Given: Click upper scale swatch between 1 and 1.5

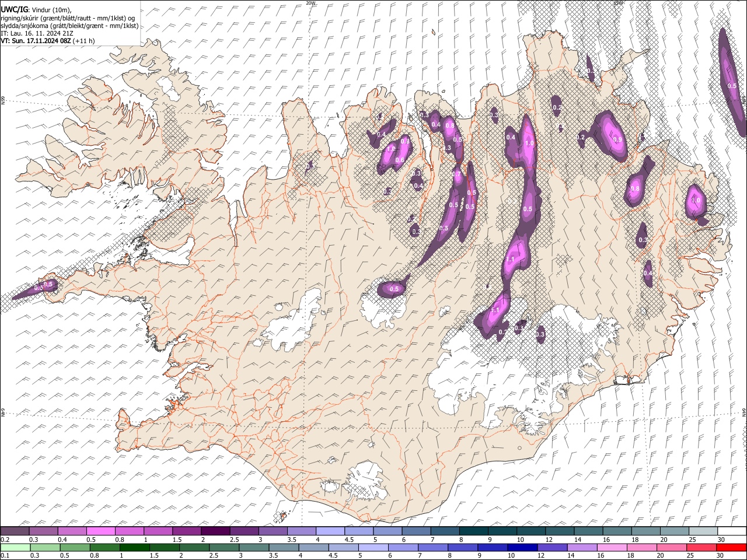Looking at the screenshot, I should coord(158,531).
